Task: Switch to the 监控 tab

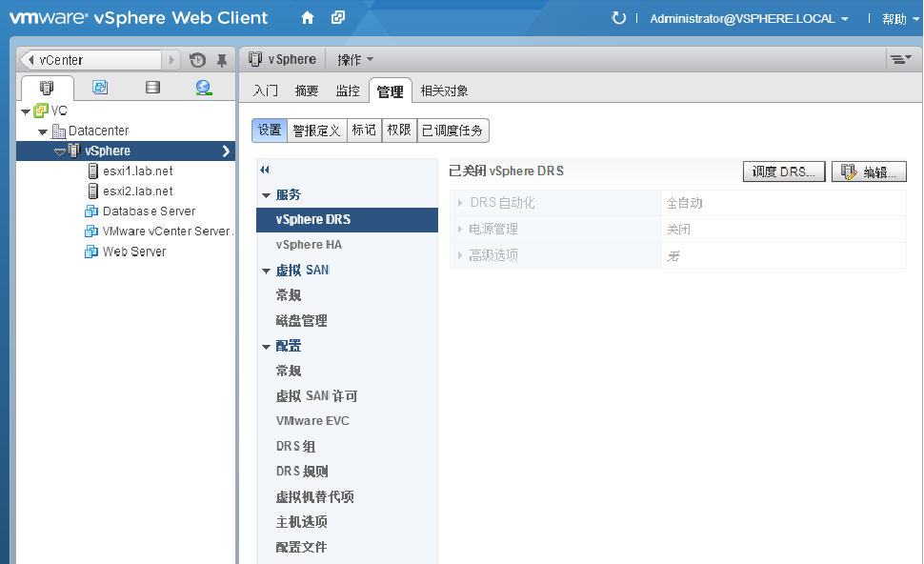Action: pos(348,91)
